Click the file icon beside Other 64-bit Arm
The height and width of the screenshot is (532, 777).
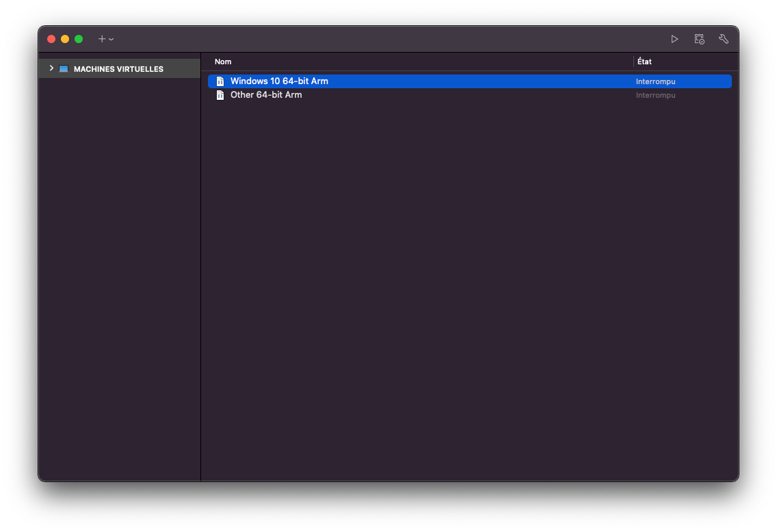[220, 95]
